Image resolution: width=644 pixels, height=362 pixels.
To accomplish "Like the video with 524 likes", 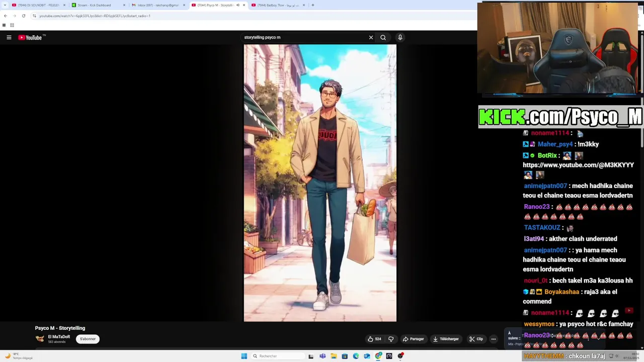I will (x=374, y=339).
